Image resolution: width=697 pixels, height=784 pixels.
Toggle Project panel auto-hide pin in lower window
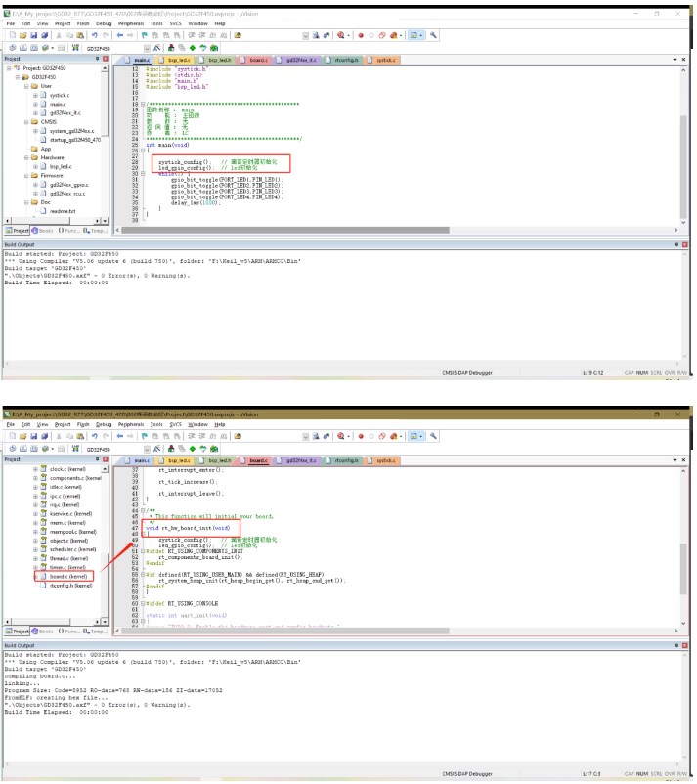click(98, 460)
